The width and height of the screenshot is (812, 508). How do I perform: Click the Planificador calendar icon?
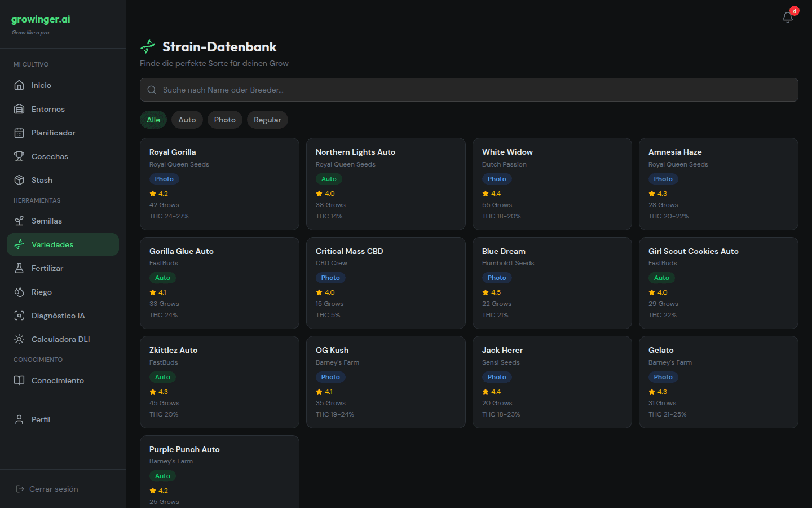(19, 133)
